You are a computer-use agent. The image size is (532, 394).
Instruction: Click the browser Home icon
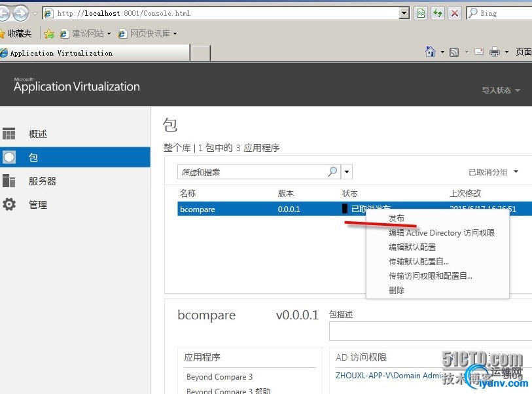pyautogui.click(x=430, y=52)
